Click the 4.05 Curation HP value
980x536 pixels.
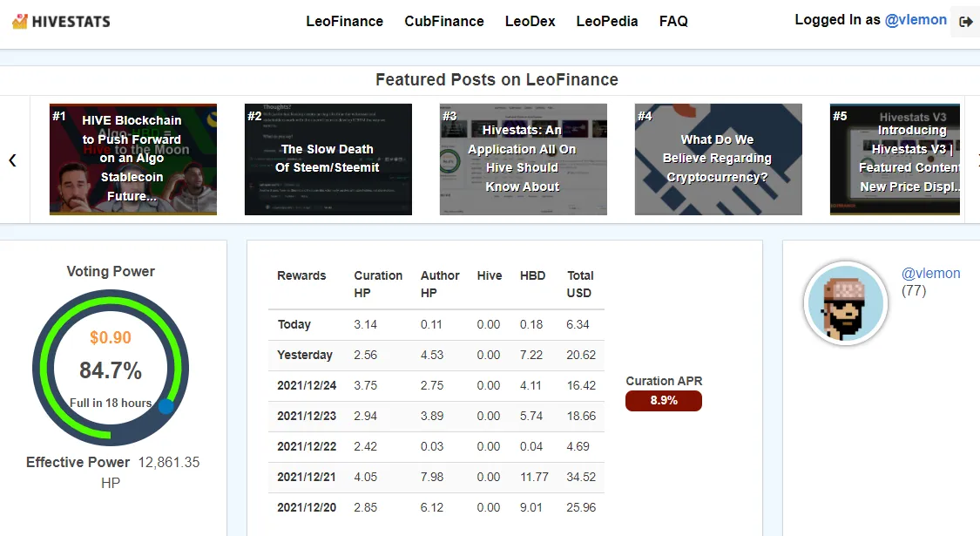point(366,477)
